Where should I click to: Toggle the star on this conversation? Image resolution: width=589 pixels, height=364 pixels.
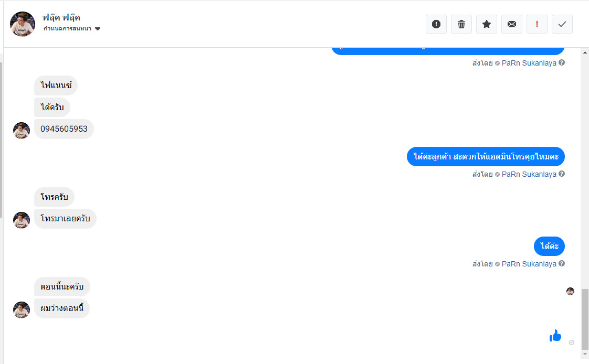pyautogui.click(x=487, y=24)
